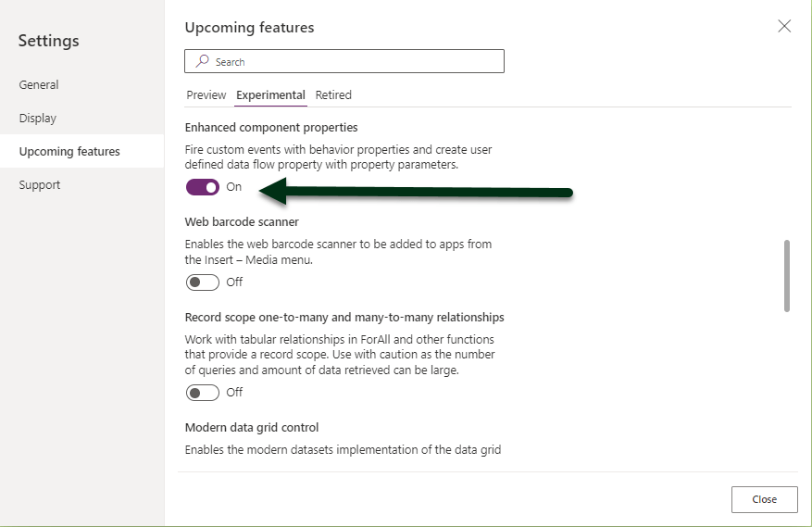Click the On label beside the enhanced properties toggle

click(234, 187)
